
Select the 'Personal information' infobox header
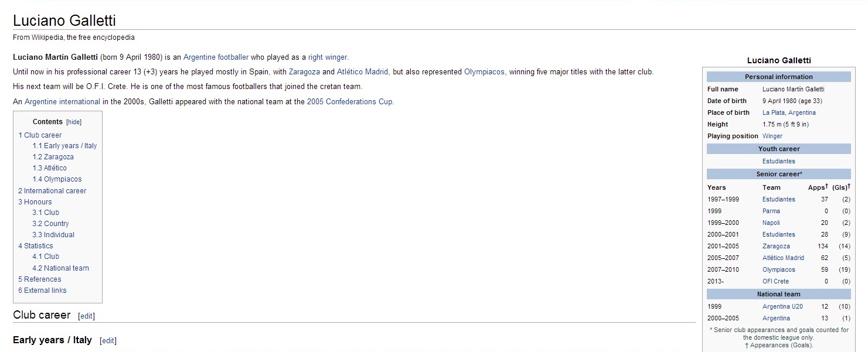click(x=779, y=77)
